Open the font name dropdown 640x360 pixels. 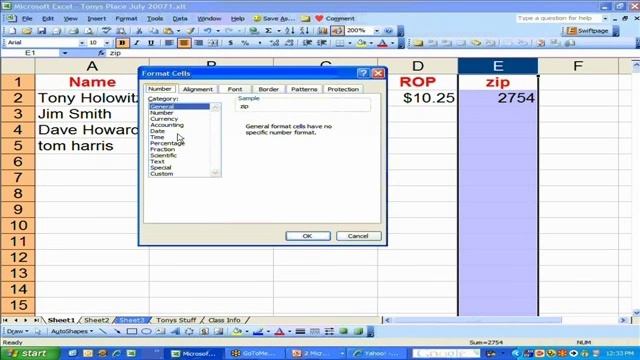(82, 43)
